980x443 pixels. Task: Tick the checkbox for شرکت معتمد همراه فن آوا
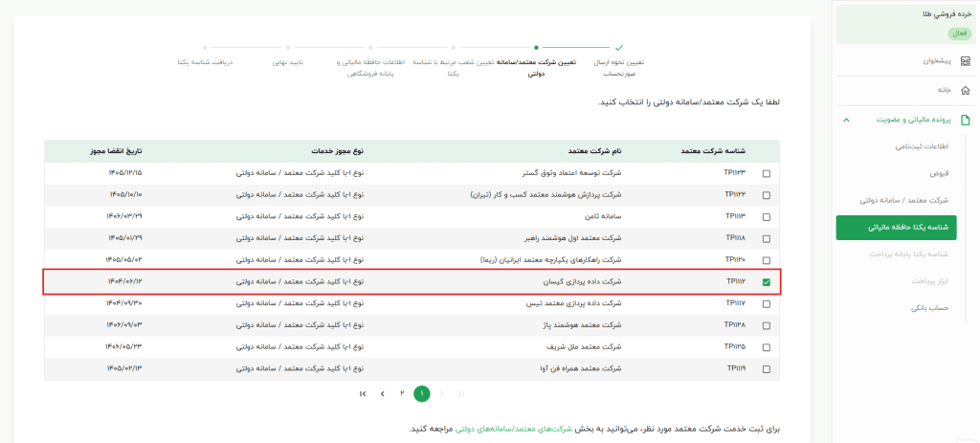pyautogui.click(x=766, y=368)
